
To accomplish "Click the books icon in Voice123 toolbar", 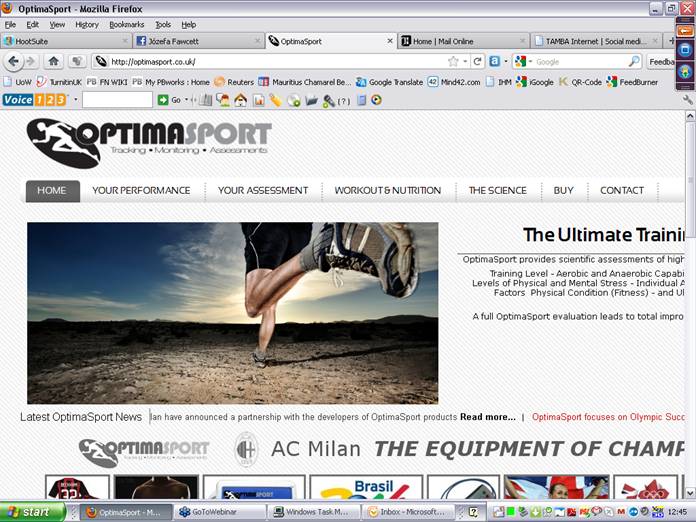I will coord(206,100).
